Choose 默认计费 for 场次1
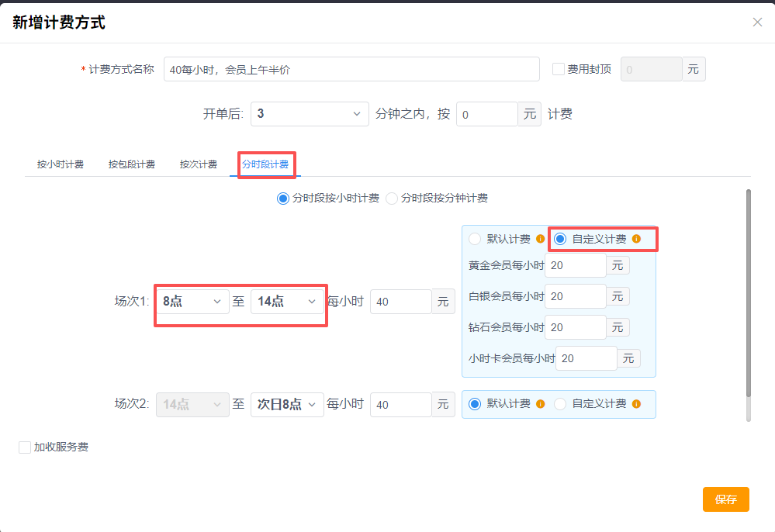The width and height of the screenshot is (775, 532). click(x=476, y=239)
